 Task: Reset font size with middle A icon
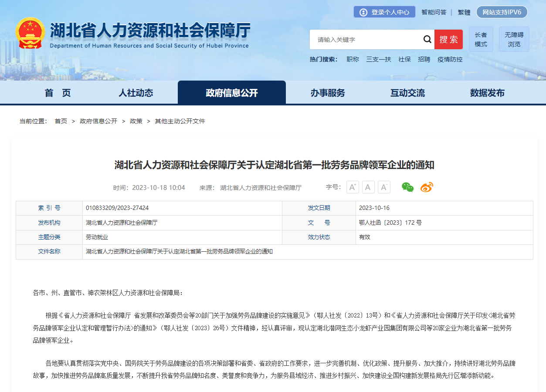368,187
